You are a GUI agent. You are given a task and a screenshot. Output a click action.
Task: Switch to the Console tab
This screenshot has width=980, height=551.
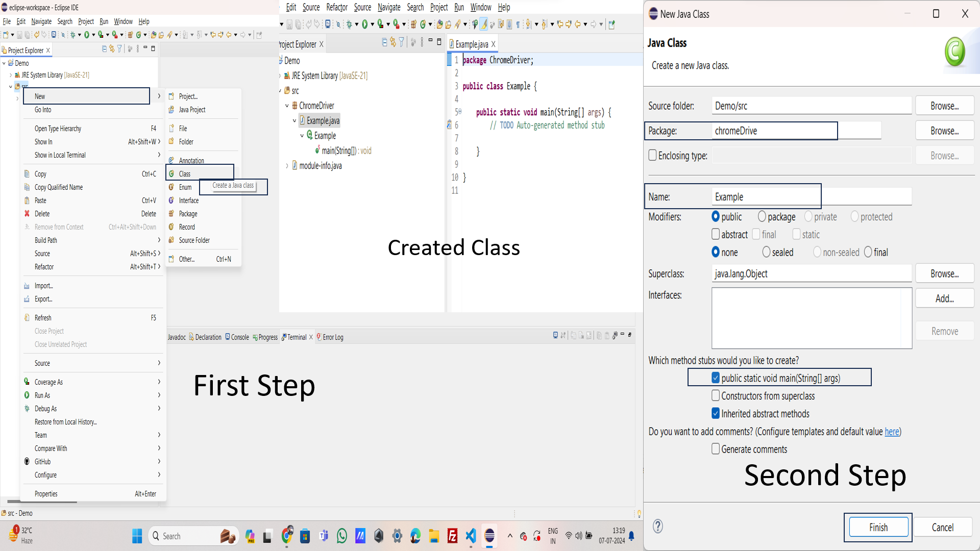[237, 337]
